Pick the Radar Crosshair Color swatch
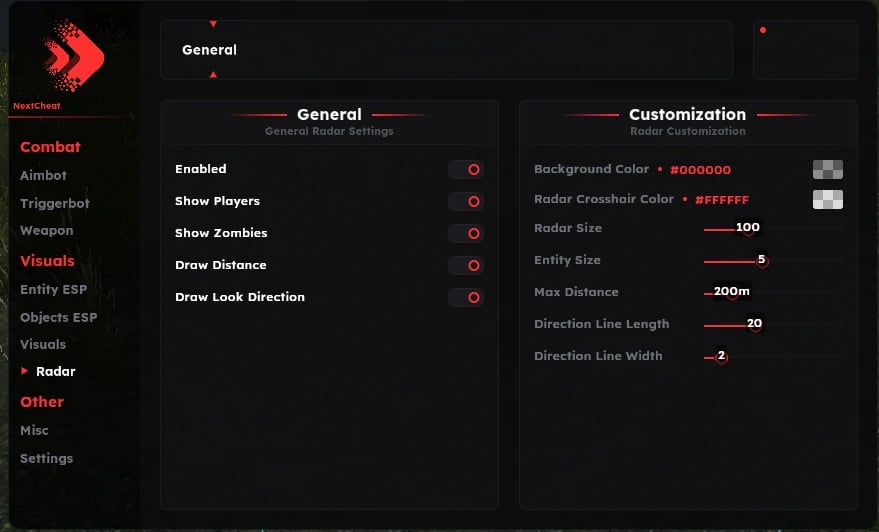Viewport: 879px width, 532px height. (827, 200)
